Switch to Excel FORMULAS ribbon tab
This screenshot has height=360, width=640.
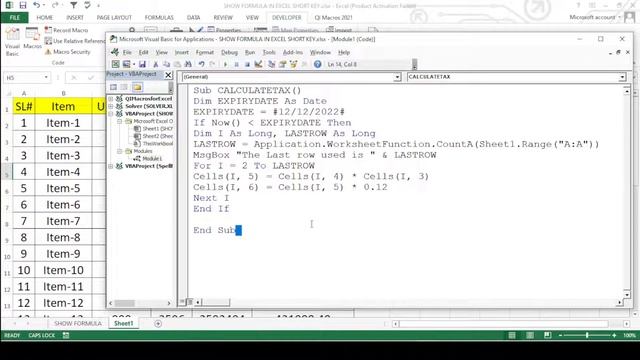click(x=159, y=18)
